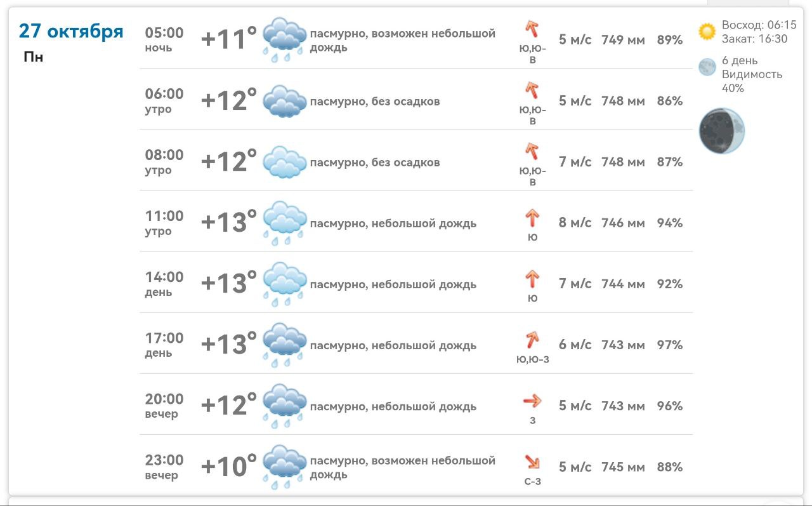Click the +13° temperature at 14:00
Image resolution: width=812 pixels, height=506 pixels.
[228, 284]
